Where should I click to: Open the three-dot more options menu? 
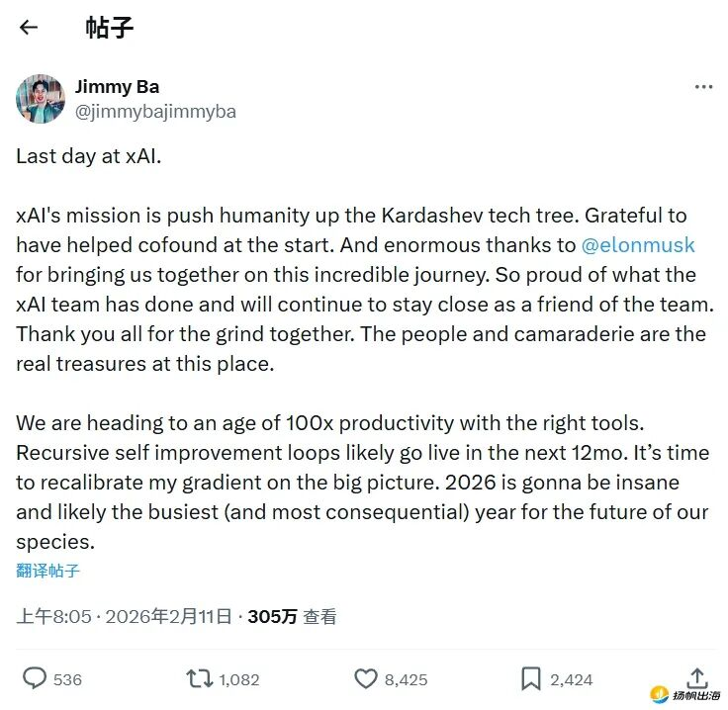coord(703,87)
